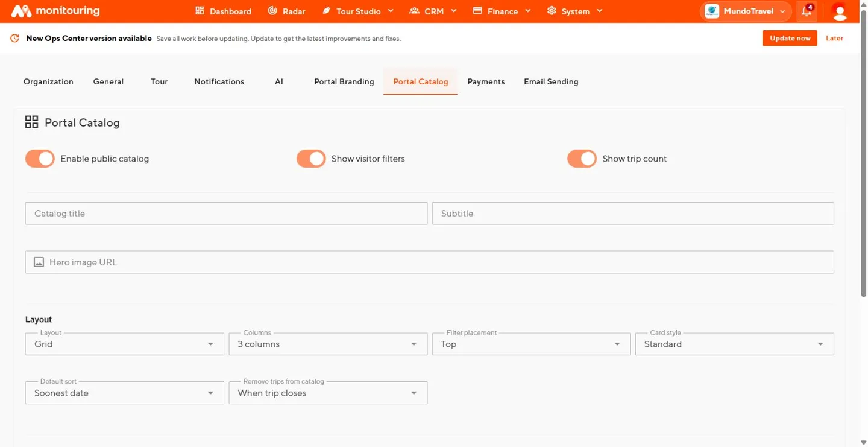Open the notifications bell icon
The image size is (868, 447).
(807, 11)
